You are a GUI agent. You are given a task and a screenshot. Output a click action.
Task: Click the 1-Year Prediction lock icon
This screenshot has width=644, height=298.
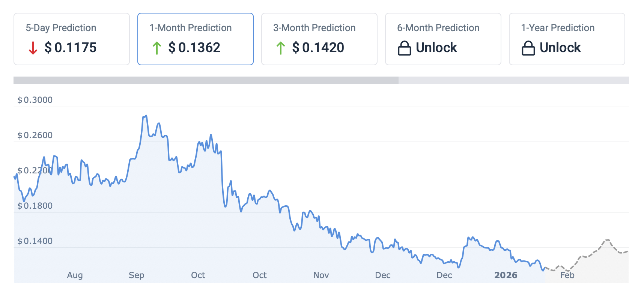(528, 48)
